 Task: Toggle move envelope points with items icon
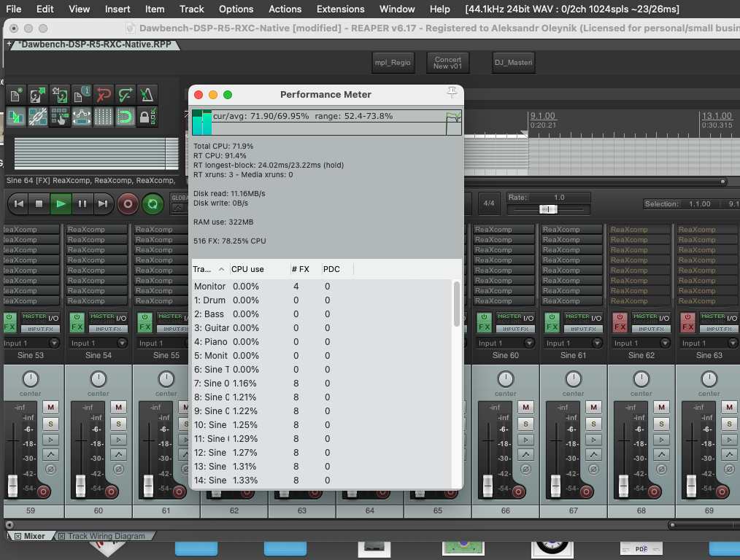(x=81, y=117)
